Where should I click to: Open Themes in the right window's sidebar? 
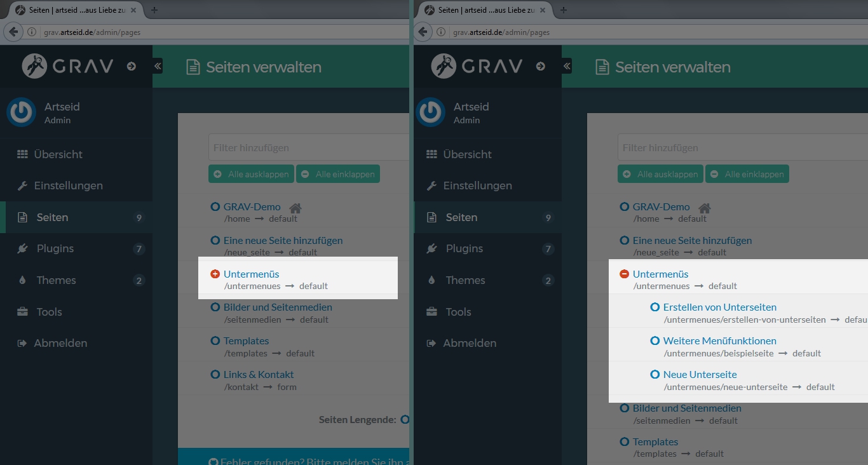[x=465, y=280]
